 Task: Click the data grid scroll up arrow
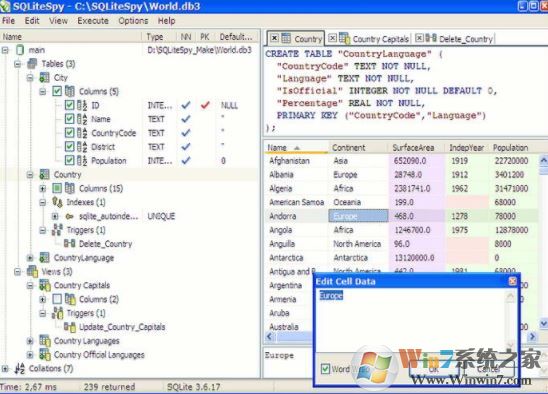click(x=543, y=160)
